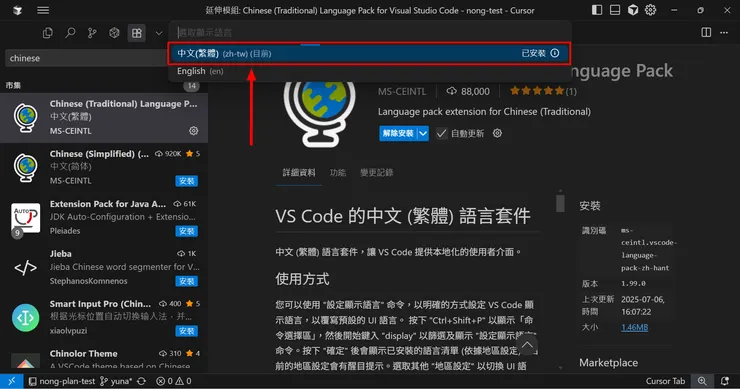Switch to the 功能 features tab
This screenshot has height=389, width=740.
tap(338, 172)
